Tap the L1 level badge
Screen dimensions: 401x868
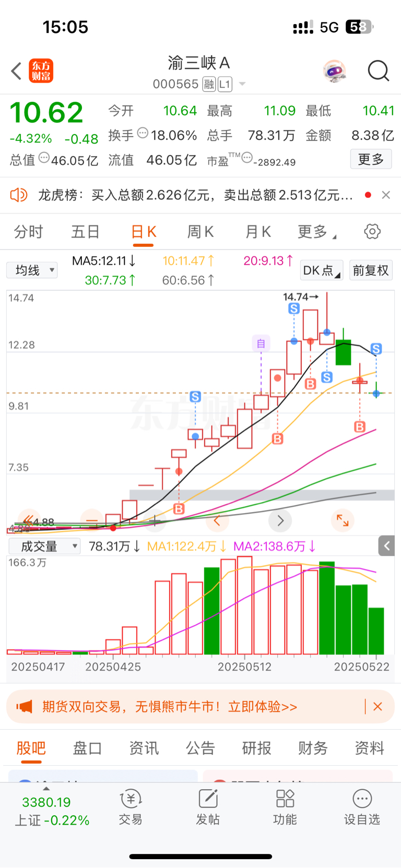[x=225, y=84]
